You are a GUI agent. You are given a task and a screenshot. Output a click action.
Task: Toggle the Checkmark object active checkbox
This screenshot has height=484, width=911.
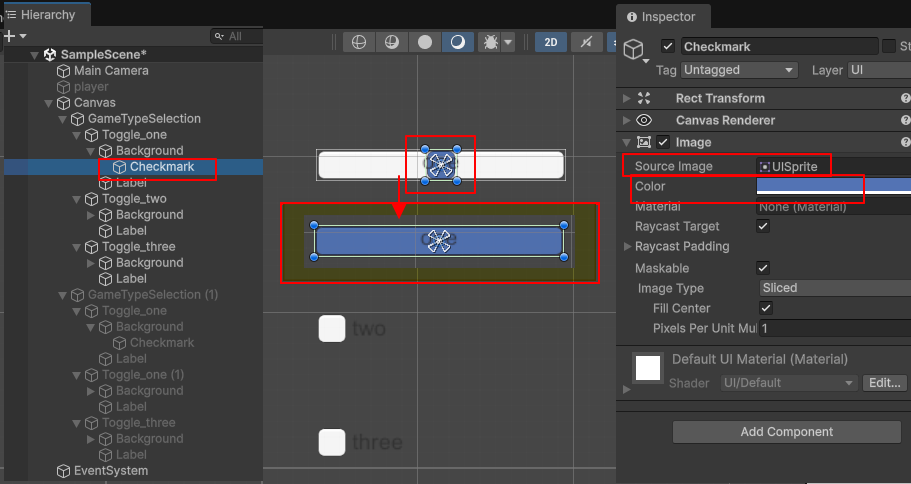point(668,46)
